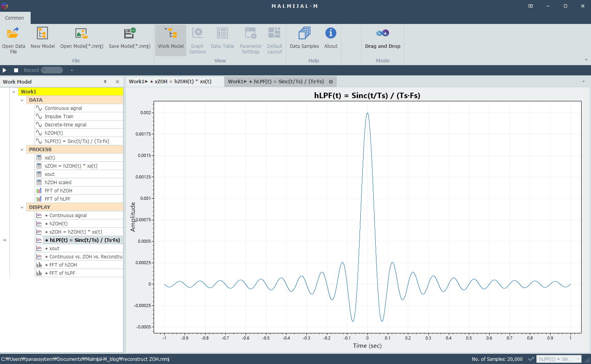Image resolution: width=591 pixels, height=364 pixels.
Task: Select hLPF(t) = Sinc(t/Ts) data item
Action: pyautogui.click(x=79, y=141)
